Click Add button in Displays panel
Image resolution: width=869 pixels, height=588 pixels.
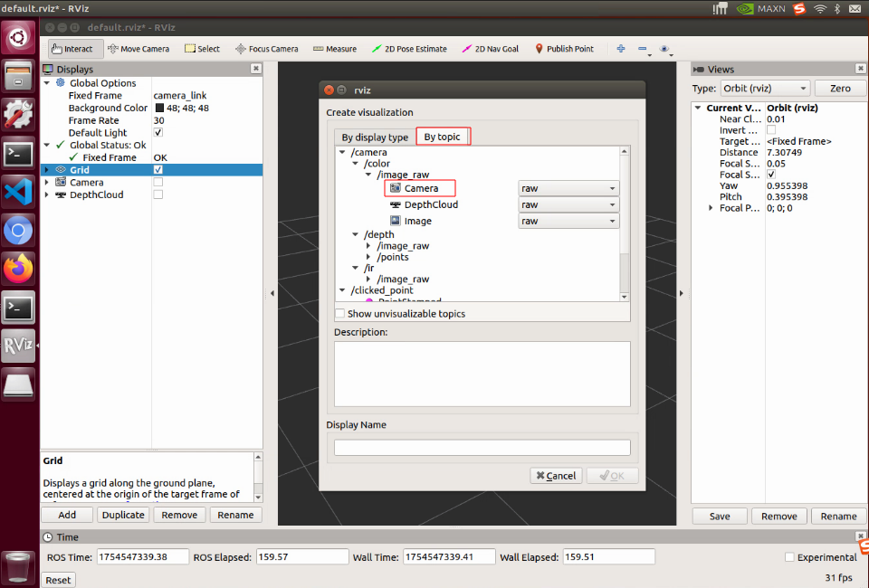tap(67, 515)
